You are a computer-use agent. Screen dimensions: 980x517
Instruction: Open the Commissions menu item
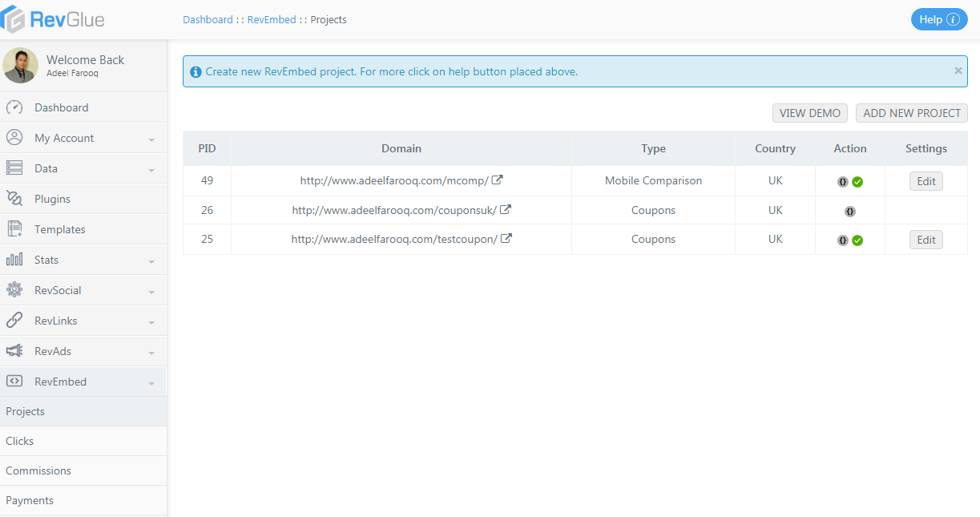38,471
